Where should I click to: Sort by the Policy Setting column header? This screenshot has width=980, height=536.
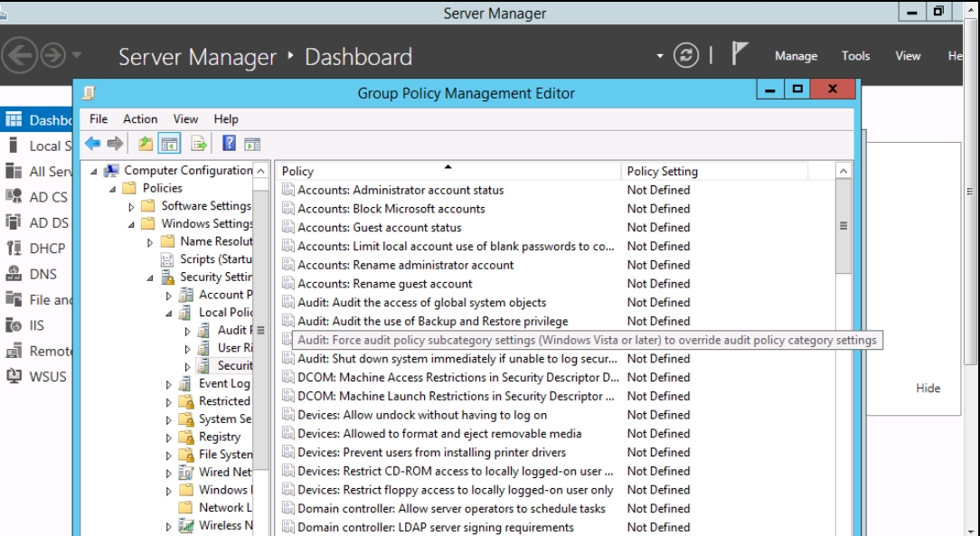point(714,171)
